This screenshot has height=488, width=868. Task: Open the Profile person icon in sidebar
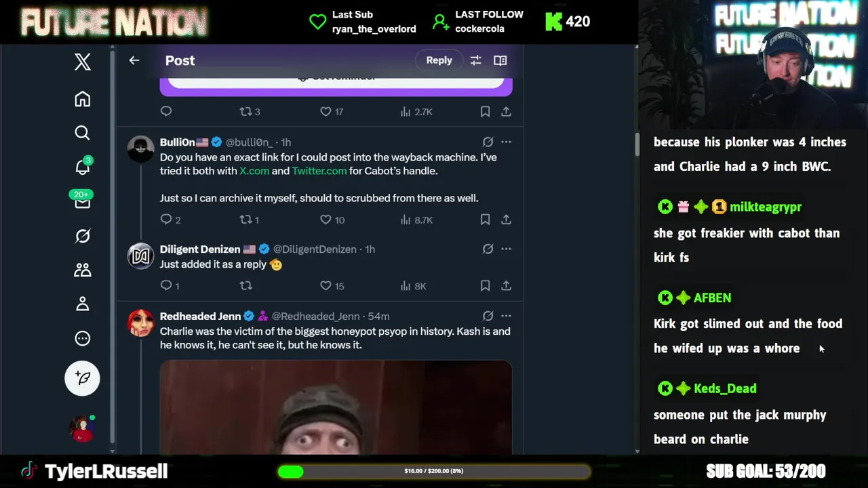pos(82,304)
